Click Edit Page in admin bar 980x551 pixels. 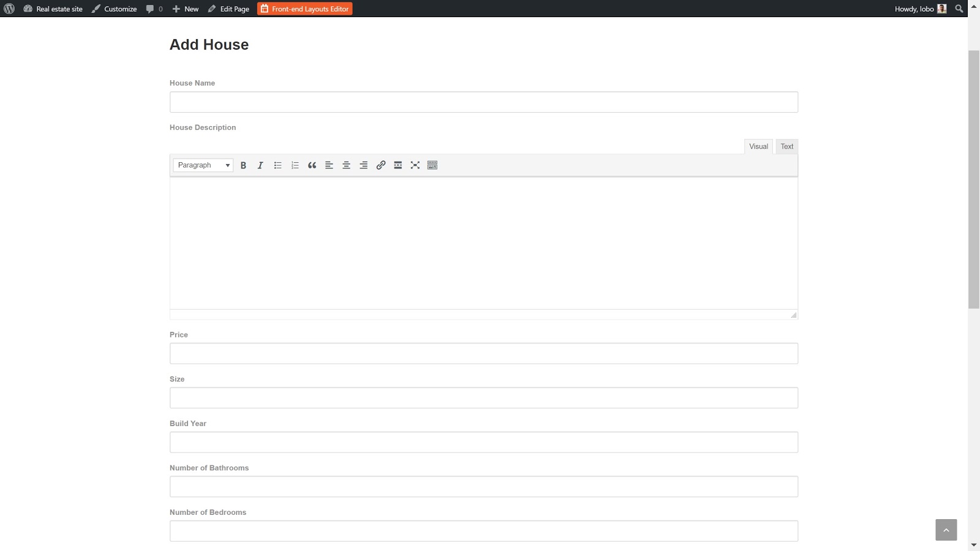[x=228, y=9]
